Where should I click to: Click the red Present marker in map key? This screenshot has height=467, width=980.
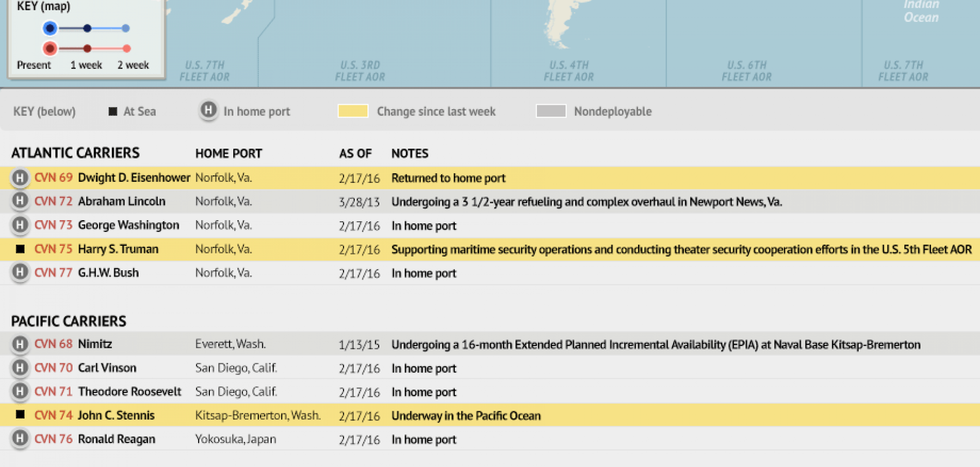tap(50, 49)
